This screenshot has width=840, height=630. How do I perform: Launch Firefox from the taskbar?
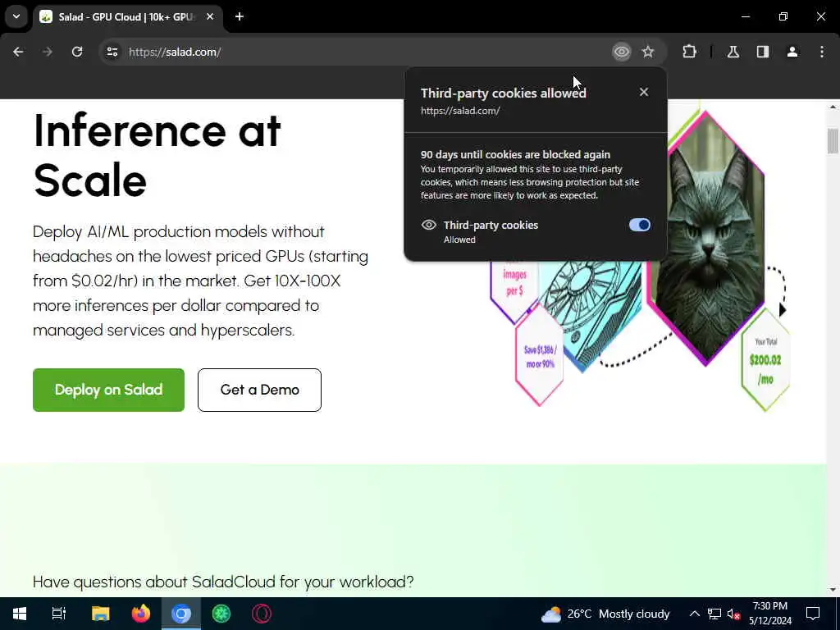click(141, 614)
